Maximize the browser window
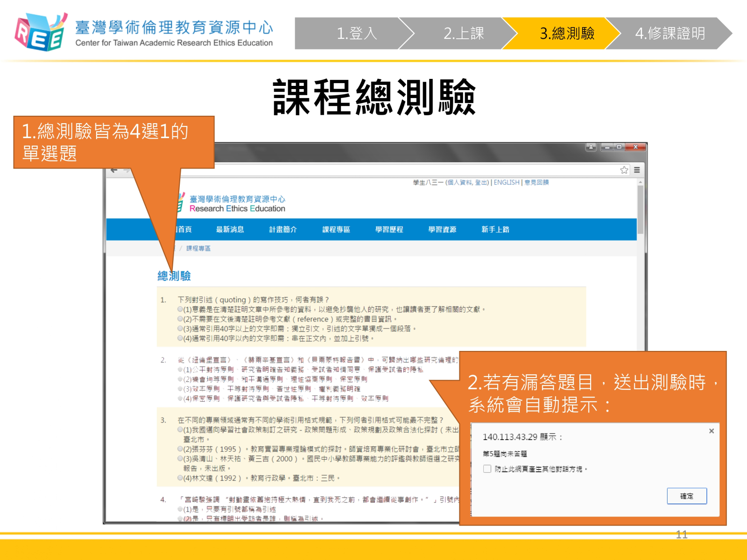747x560 pixels. (619, 147)
